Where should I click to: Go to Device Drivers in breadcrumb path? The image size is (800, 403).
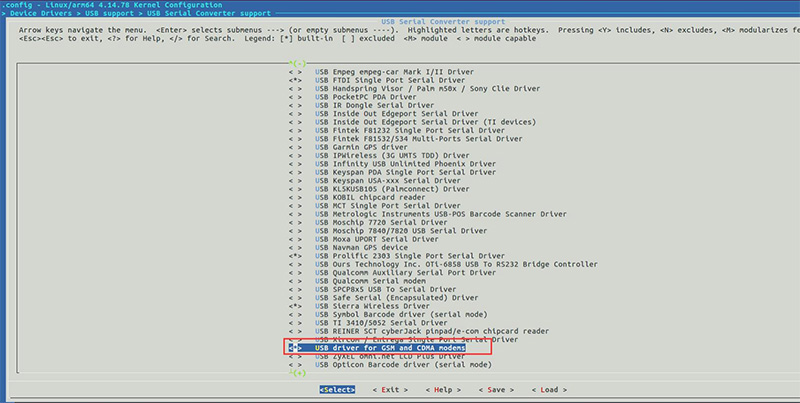[41, 13]
